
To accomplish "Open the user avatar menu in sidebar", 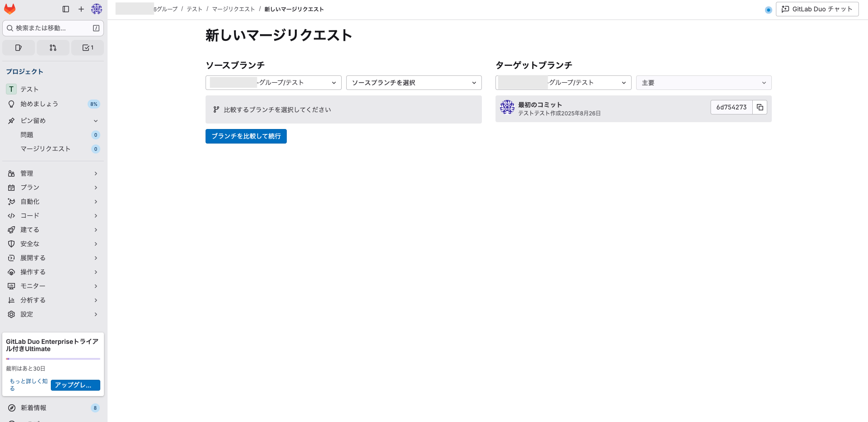I will (x=97, y=9).
